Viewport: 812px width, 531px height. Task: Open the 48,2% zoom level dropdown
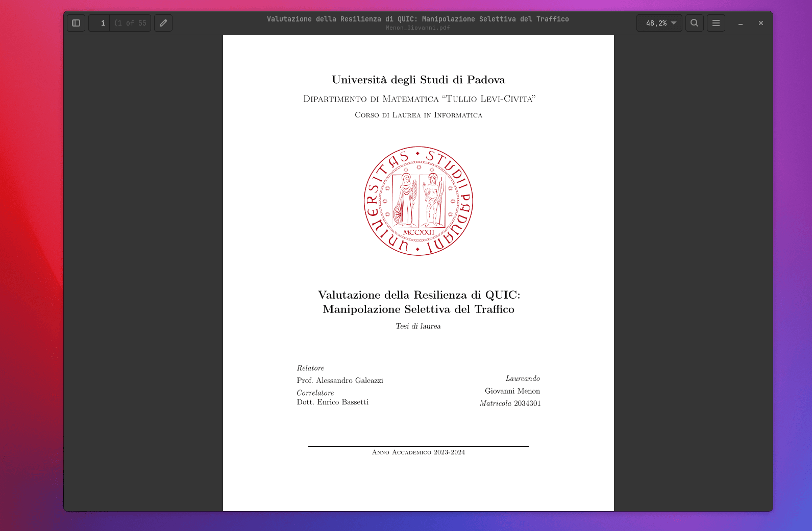tap(659, 23)
